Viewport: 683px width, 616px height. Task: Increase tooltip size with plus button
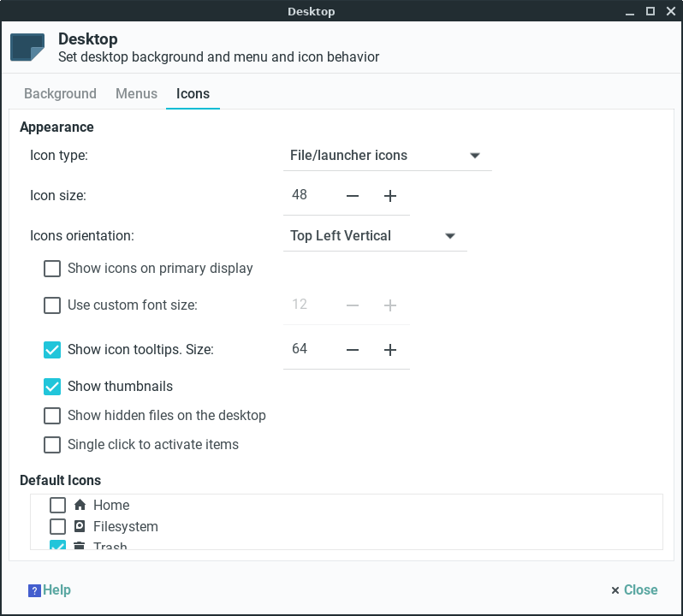point(390,350)
